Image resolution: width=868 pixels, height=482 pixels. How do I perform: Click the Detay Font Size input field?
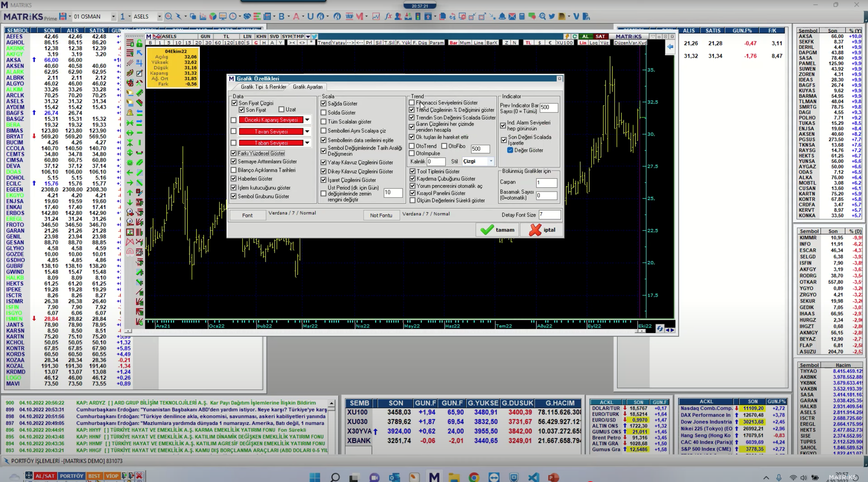click(549, 215)
